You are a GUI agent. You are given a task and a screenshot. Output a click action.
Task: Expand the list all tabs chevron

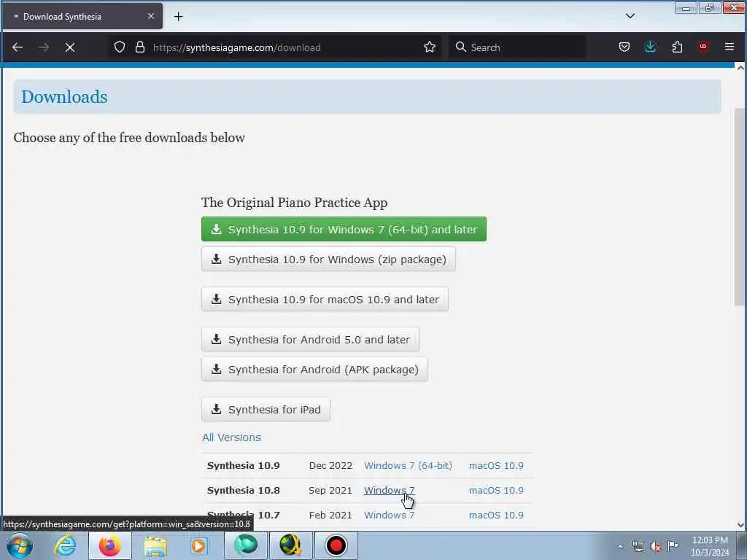point(630,16)
